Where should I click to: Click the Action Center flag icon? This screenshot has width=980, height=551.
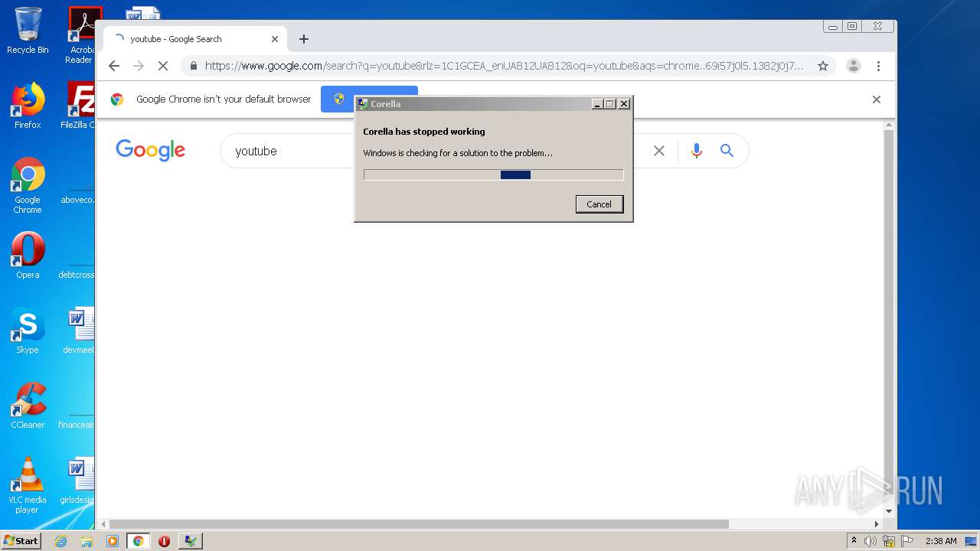click(x=907, y=541)
